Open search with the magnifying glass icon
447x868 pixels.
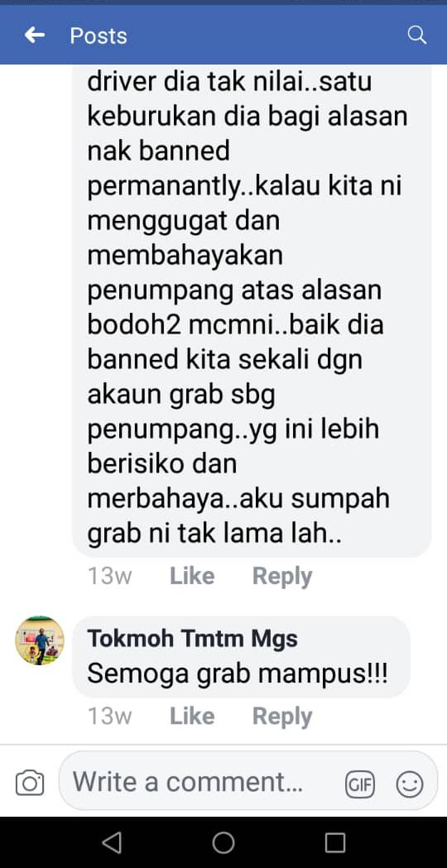tap(416, 36)
